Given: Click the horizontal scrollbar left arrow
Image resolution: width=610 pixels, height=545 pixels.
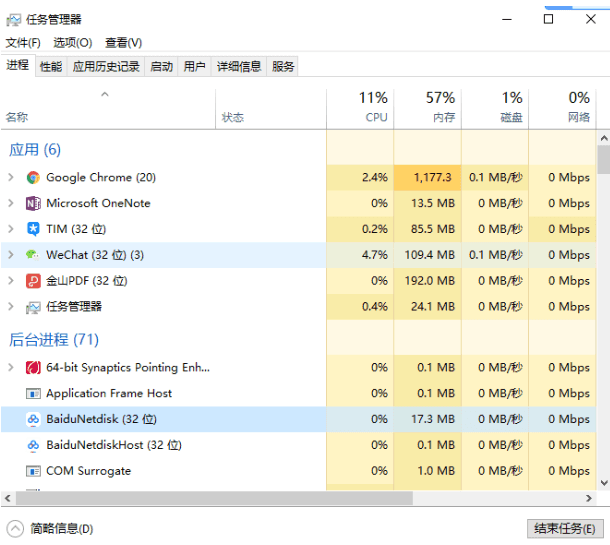Looking at the screenshot, I should click(x=7, y=498).
